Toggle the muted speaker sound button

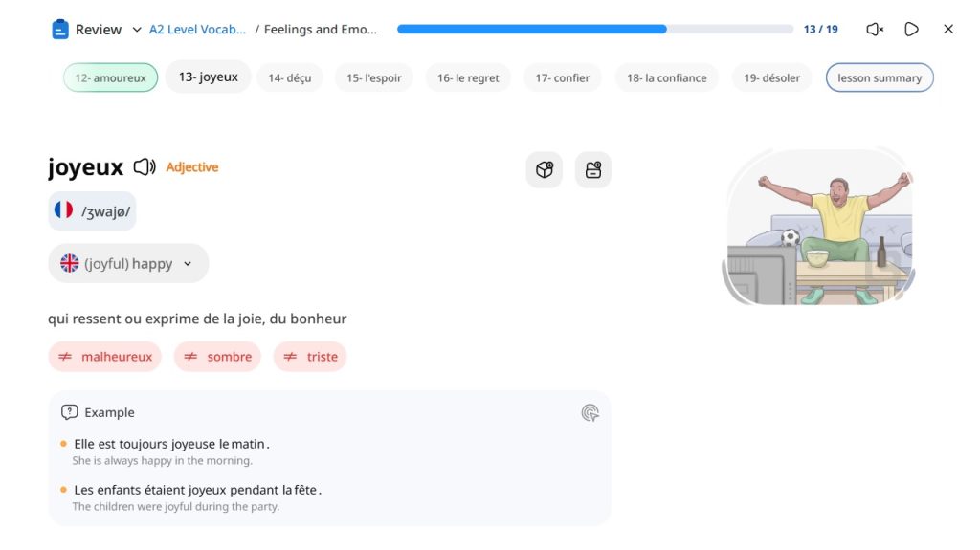874,30
